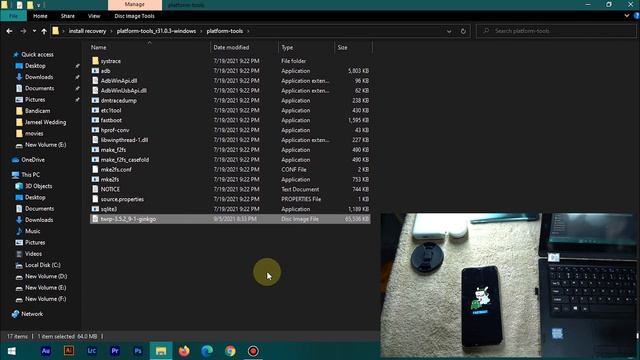Screen dimensions: 640x360
Task: Open the recent locations dropdown
Action: (x=34, y=31)
